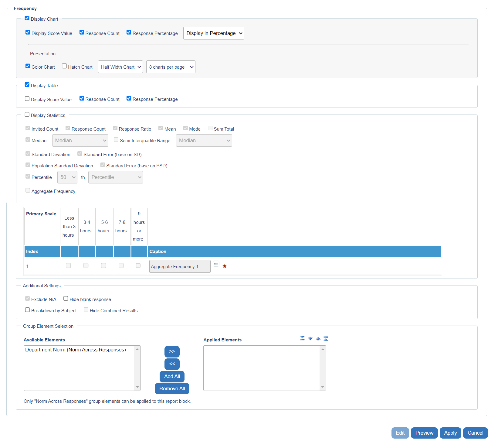This screenshot has height=448, width=498.
Task: Open the Semi-Interquartile Range Median dropdown
Action: [x=204, y=141]
